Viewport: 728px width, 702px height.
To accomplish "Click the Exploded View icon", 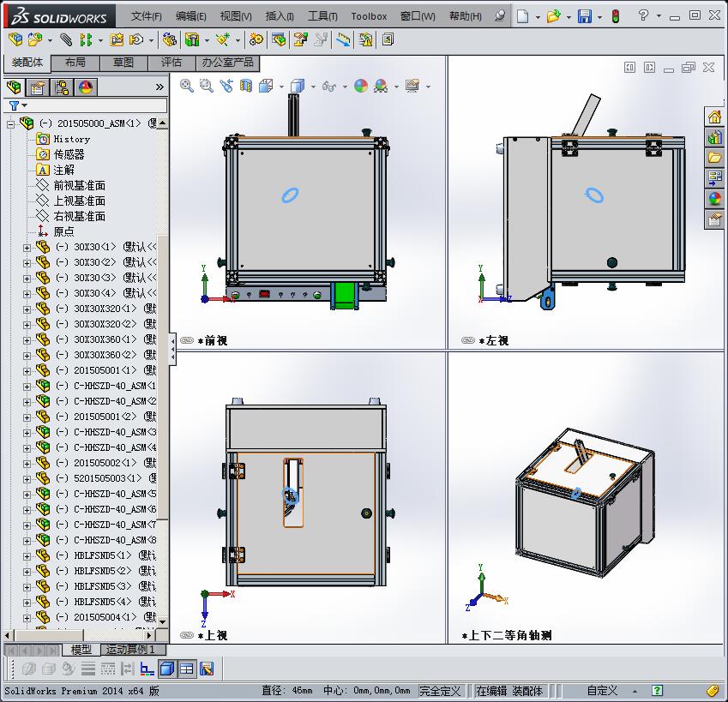I will point(300,40).
